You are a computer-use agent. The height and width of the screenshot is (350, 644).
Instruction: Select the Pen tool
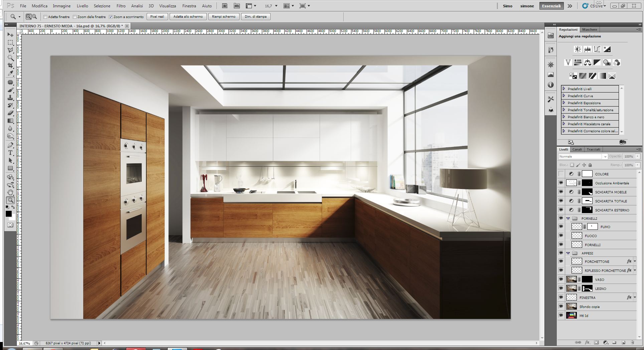[10, 145]
